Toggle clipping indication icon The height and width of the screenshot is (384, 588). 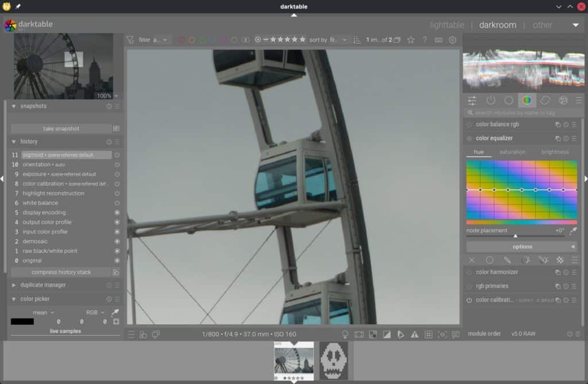pyautogui.click(x=386, y=334)
